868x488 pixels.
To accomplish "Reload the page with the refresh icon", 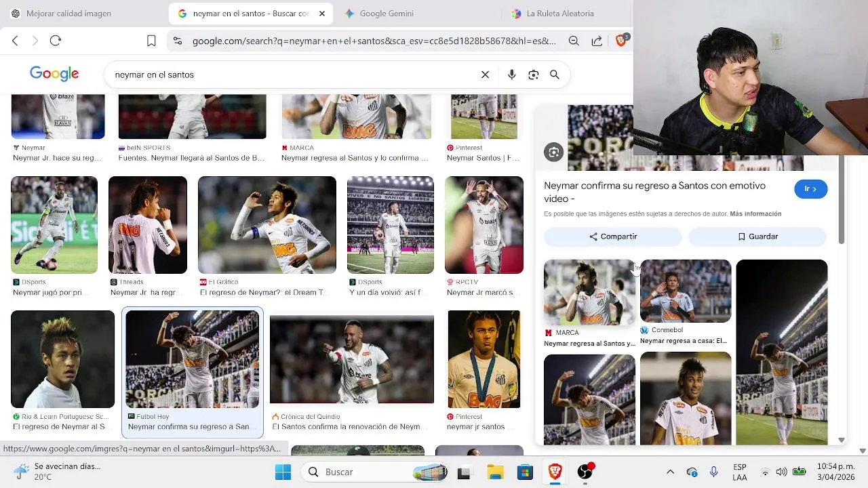I will (x=56, y=41).
